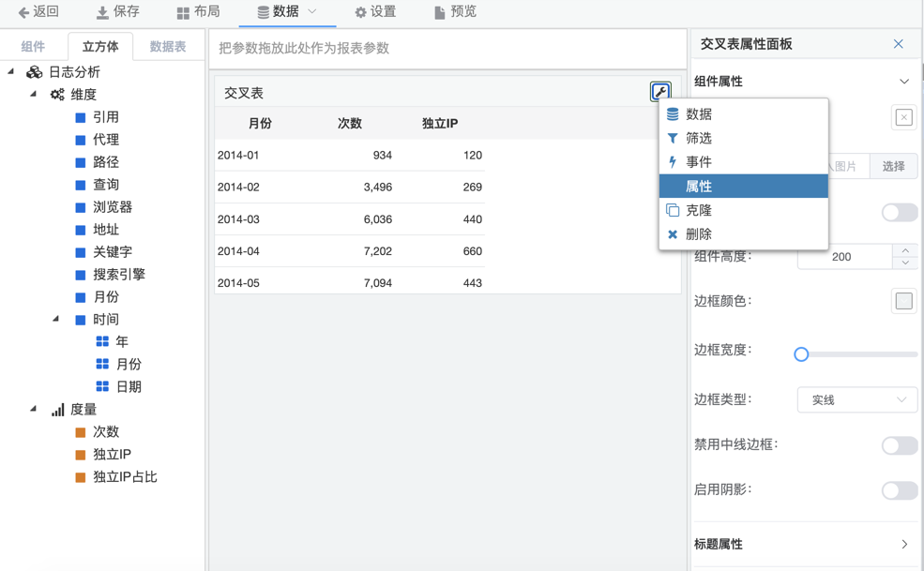Screen dimensions: 924x571
Task: Switch to the 组件 tab
Action: (33, 47)
